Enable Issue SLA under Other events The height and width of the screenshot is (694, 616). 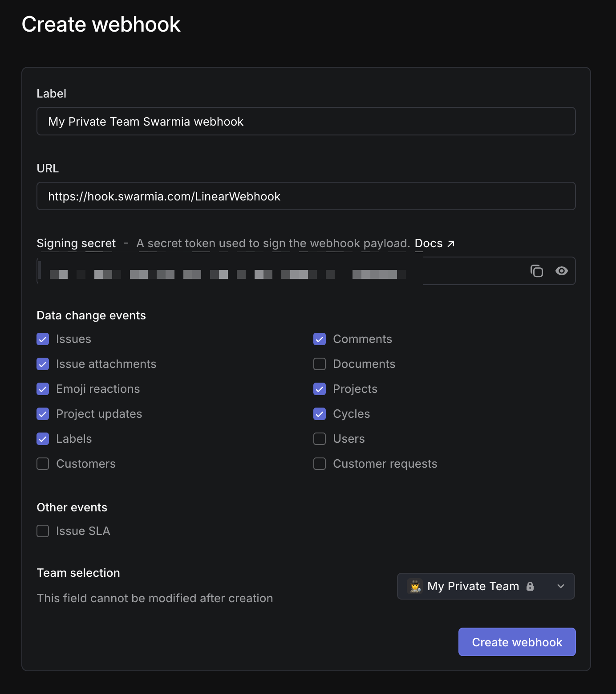click(x=43, y=531)
